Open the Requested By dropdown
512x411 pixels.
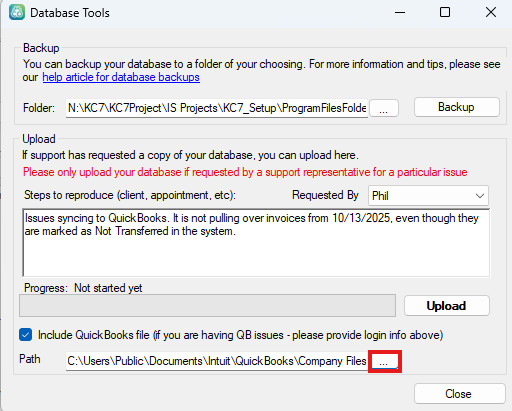(x=428, y=196)
